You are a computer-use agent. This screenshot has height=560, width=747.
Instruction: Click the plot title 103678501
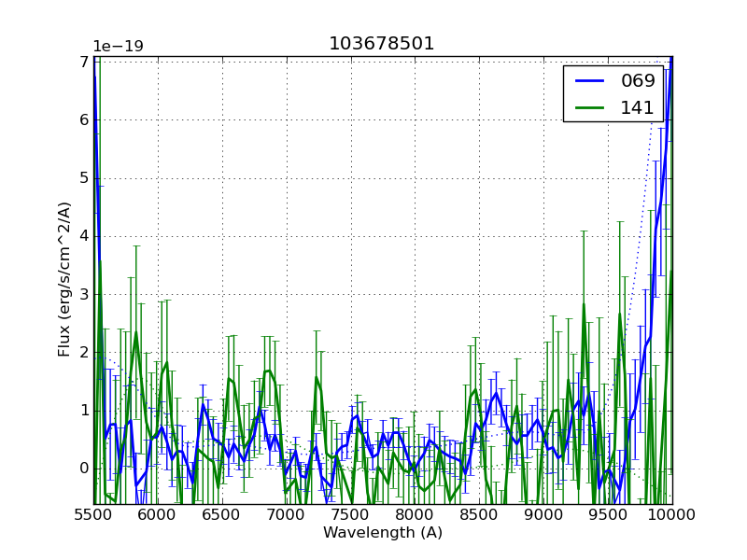(x=382, y=44)
